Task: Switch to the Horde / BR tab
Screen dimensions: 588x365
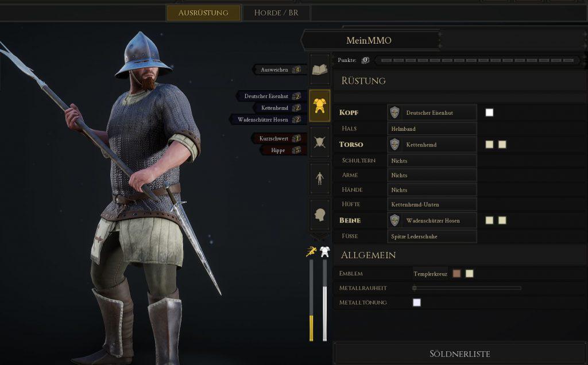Action: tap(276, 13)
